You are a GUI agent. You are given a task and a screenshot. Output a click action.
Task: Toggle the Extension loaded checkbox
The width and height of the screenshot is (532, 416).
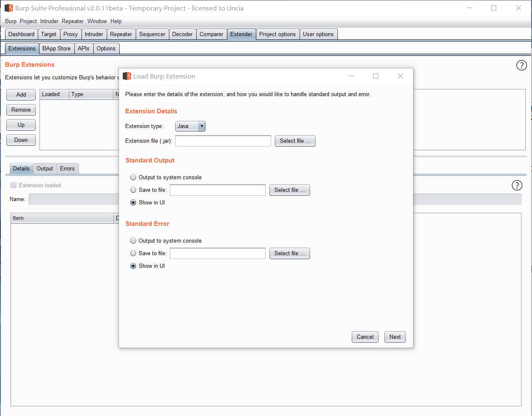tap(13, 185)
